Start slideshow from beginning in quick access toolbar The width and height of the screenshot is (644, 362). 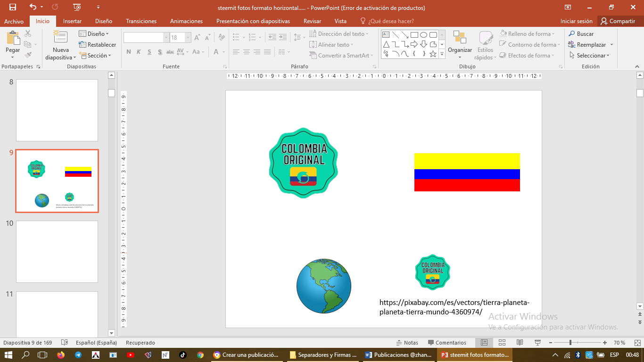(x=77, y=7)
